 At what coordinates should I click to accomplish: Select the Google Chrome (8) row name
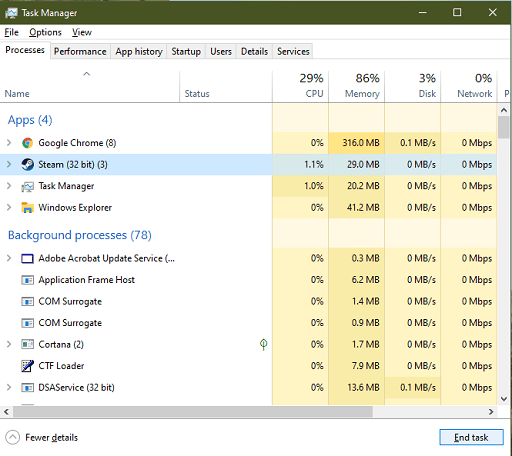click(77, 143)
